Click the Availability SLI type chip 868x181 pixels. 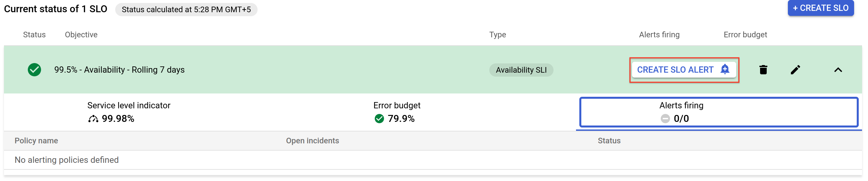(521, 70)
